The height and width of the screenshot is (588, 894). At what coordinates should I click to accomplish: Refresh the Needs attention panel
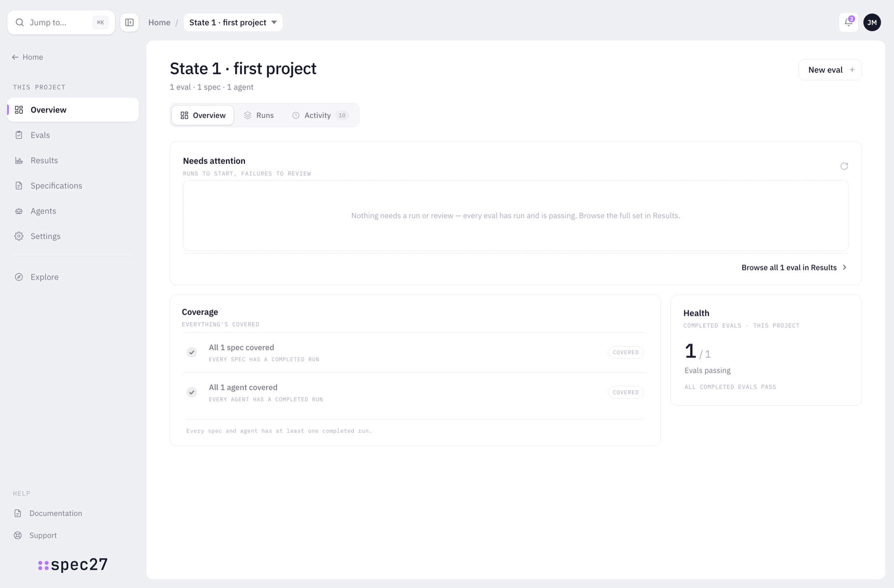pos(844,166)
